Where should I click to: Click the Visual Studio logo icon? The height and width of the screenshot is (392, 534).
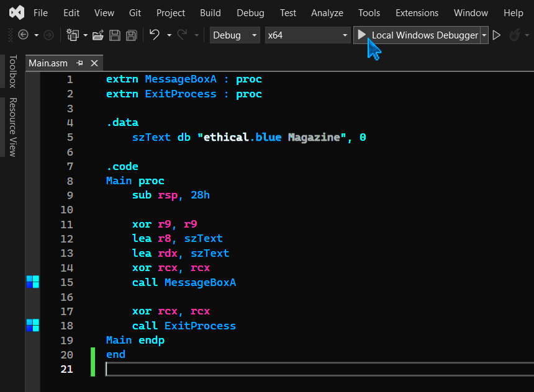[17, 12]
